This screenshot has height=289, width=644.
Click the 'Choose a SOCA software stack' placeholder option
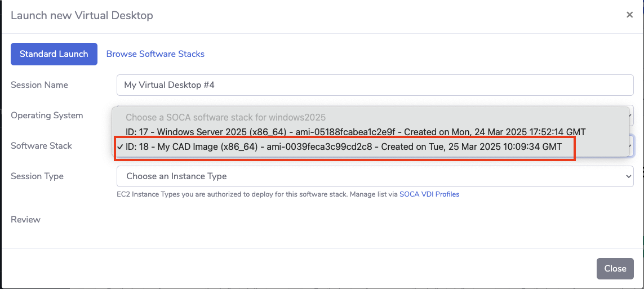click(x=225, y=118)
